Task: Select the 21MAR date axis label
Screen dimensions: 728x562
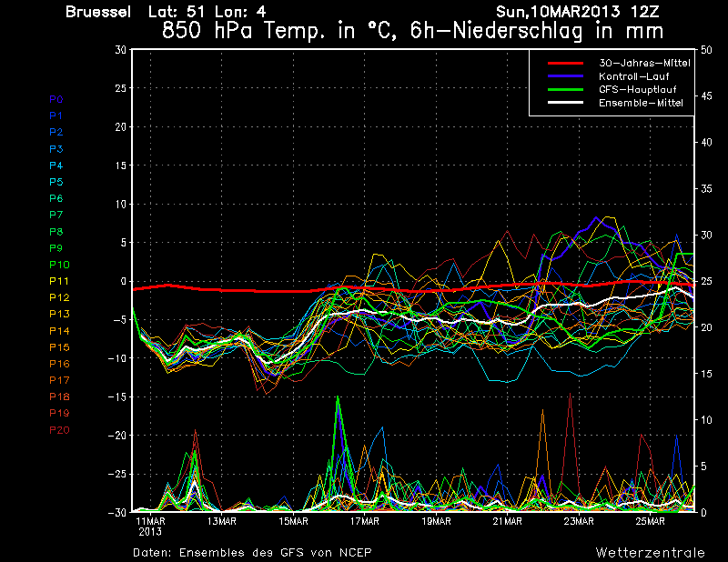Action: tap(507, 521)
